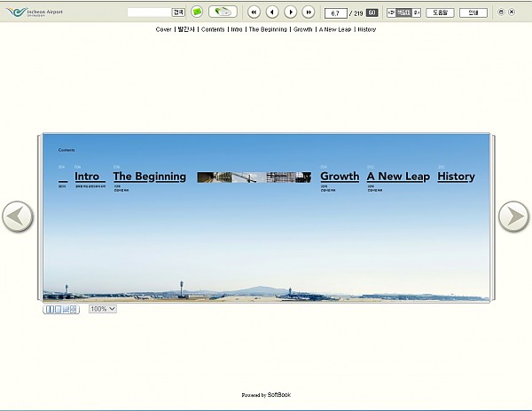Open The Beginning in the top navigation
This screenshot has height=411, width=532.
click(268, 29)
